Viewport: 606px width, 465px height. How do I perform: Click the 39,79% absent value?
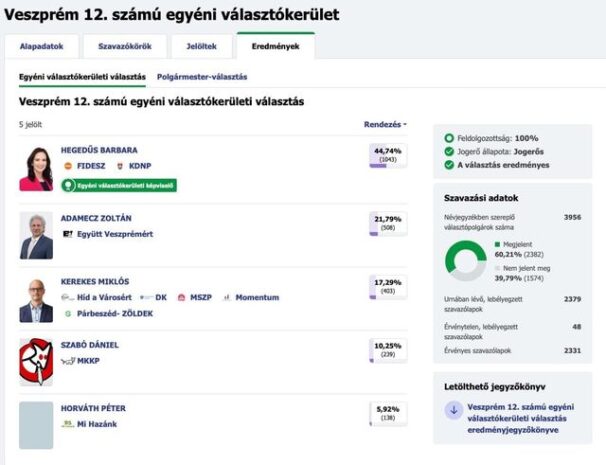(x=508, y=278)
